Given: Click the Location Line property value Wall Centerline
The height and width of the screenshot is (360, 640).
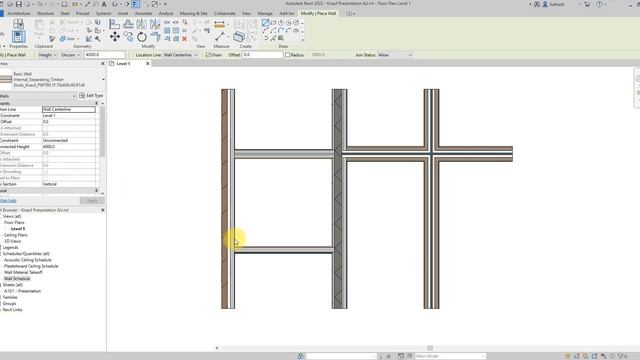Looking at the screenshot, I should click(x=69, y=109).
